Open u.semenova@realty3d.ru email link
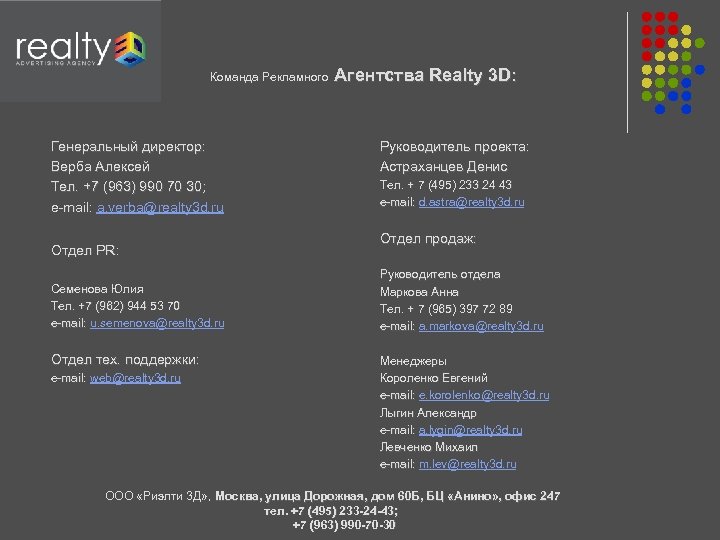 pos(157,323)
